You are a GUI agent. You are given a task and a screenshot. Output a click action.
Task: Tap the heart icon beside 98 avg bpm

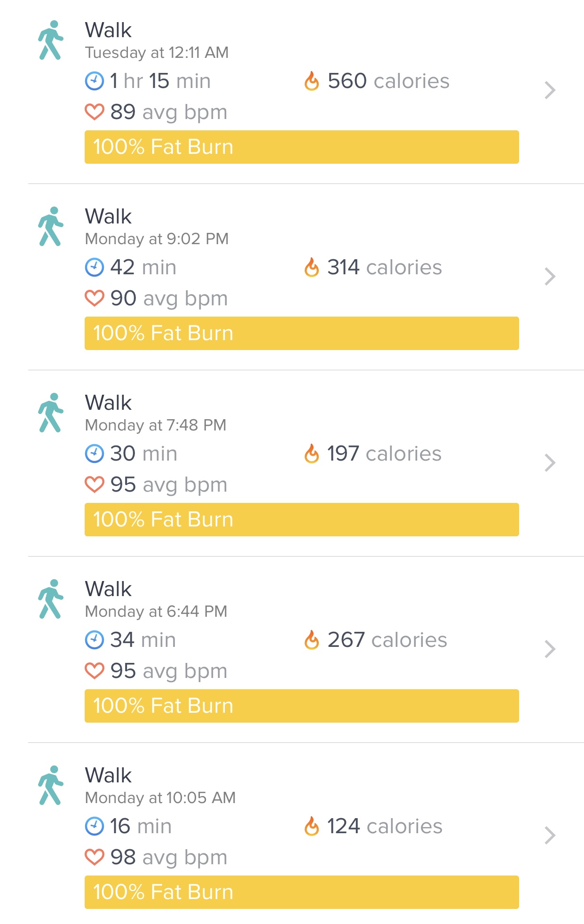[x=95, y=857]
